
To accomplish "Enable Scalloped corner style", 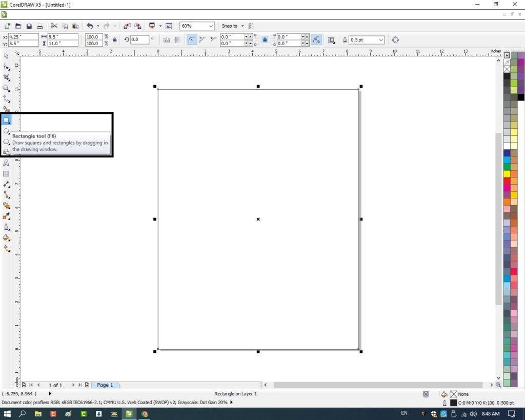I will pos(202,40).
